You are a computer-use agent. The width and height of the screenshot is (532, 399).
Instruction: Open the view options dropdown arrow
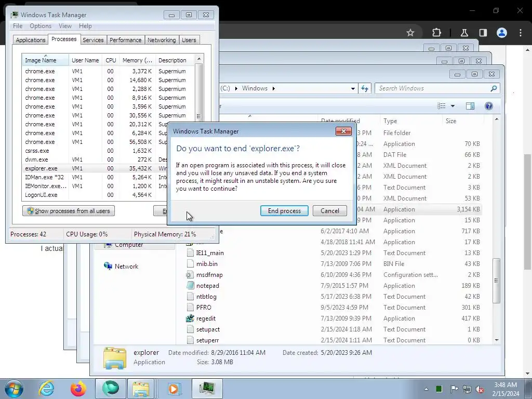click(x=453, y=106)
